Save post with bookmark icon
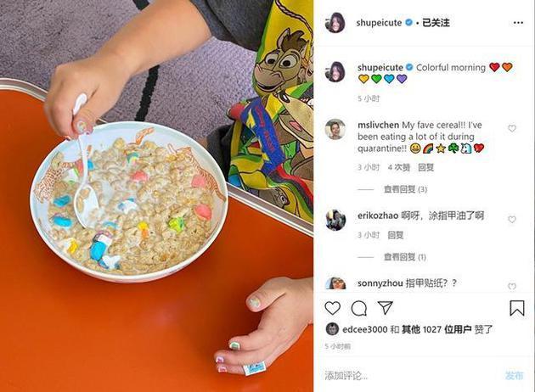 click(x=517, y=308)
